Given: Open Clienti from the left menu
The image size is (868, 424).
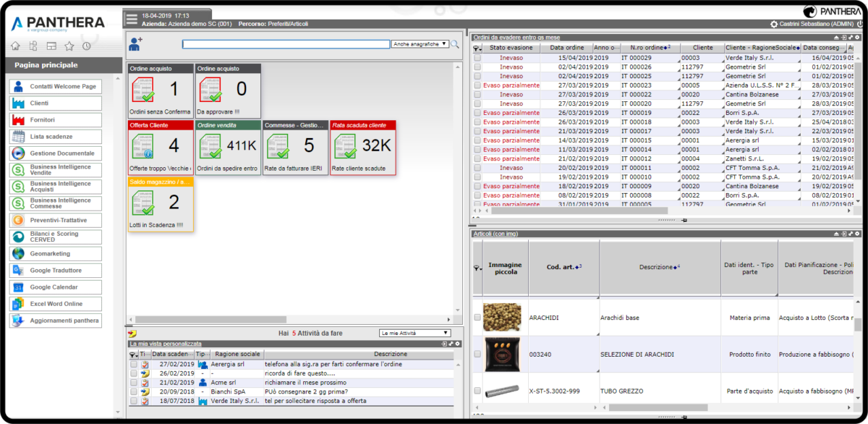Looking at the screenshot, I should click(x=55, y=103).
